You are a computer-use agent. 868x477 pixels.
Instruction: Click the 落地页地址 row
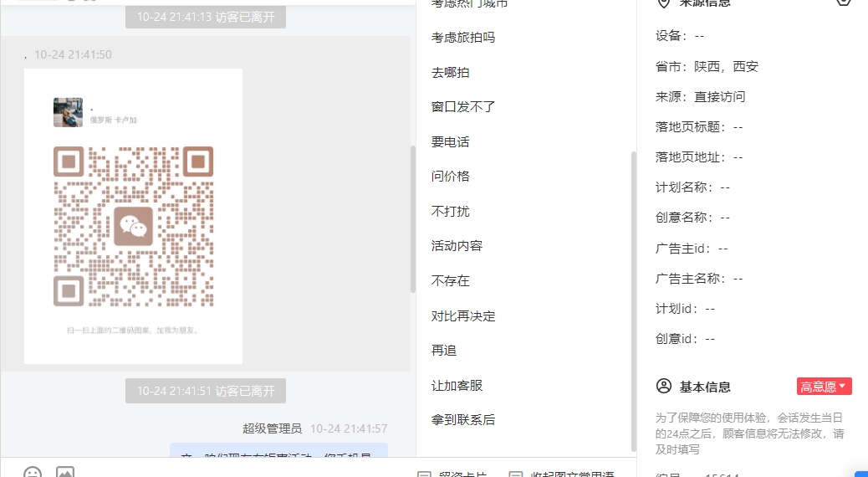[699, 157]
